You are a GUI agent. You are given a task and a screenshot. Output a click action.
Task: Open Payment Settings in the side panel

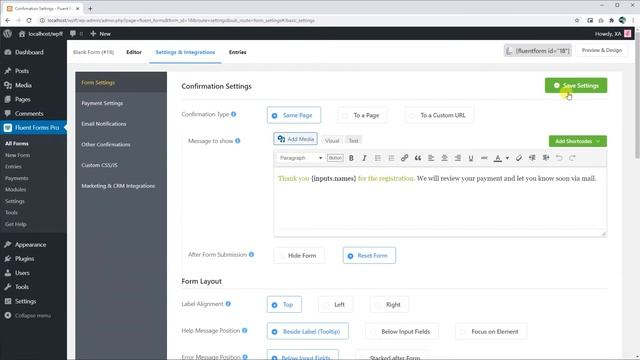[x=121, y=103]
